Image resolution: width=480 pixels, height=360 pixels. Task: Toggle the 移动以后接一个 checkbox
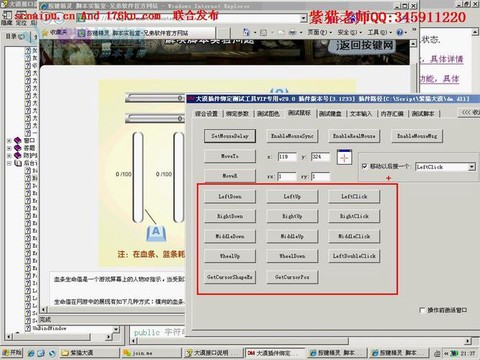point(364,166)
